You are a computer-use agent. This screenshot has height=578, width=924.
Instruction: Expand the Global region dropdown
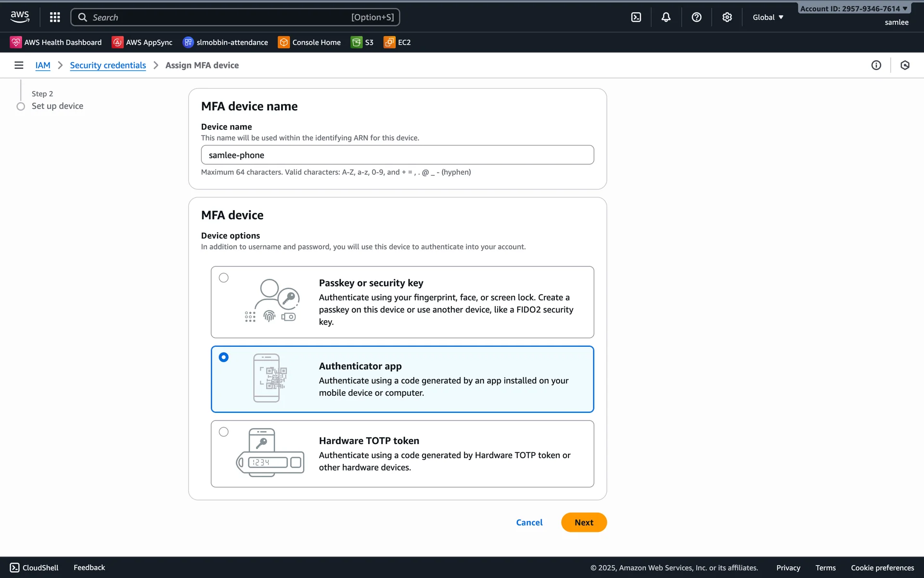click(x=768, y=17)
